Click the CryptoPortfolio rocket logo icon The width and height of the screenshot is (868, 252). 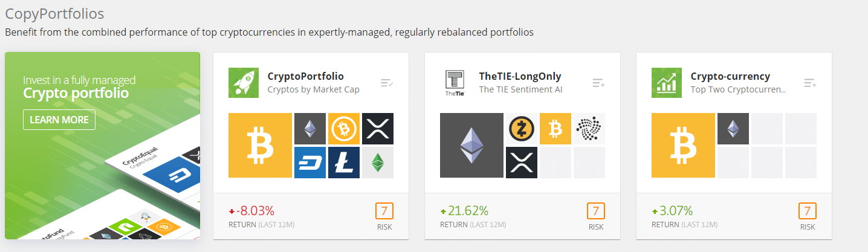click(x=244, y=83)
